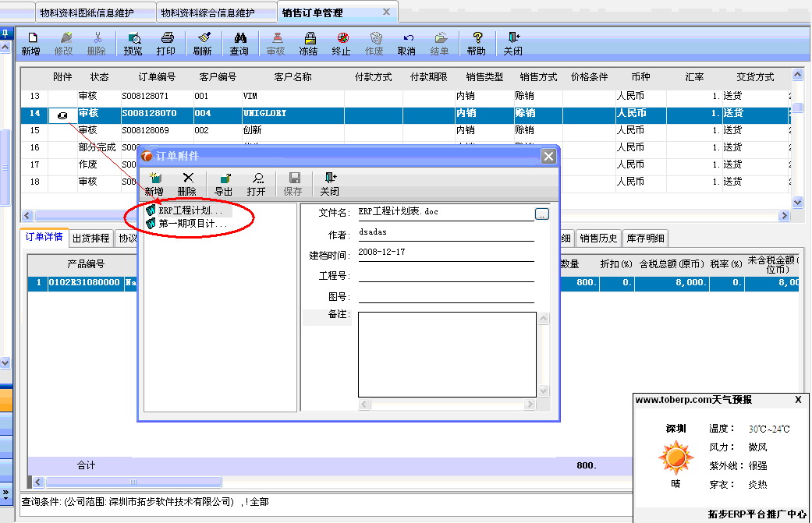This screenshot has height=523, width=812.
Task: Click the 打开 button in attachment dialog
Action: pyautogui.click(x=257, y=183)
